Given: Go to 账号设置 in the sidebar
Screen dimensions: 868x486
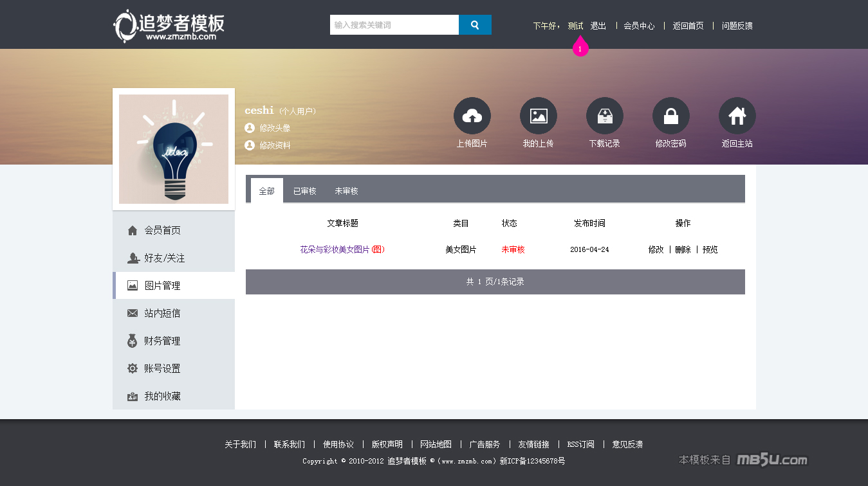Looking at the screenshot, I should pyautogui.click(x=162, y=368).
